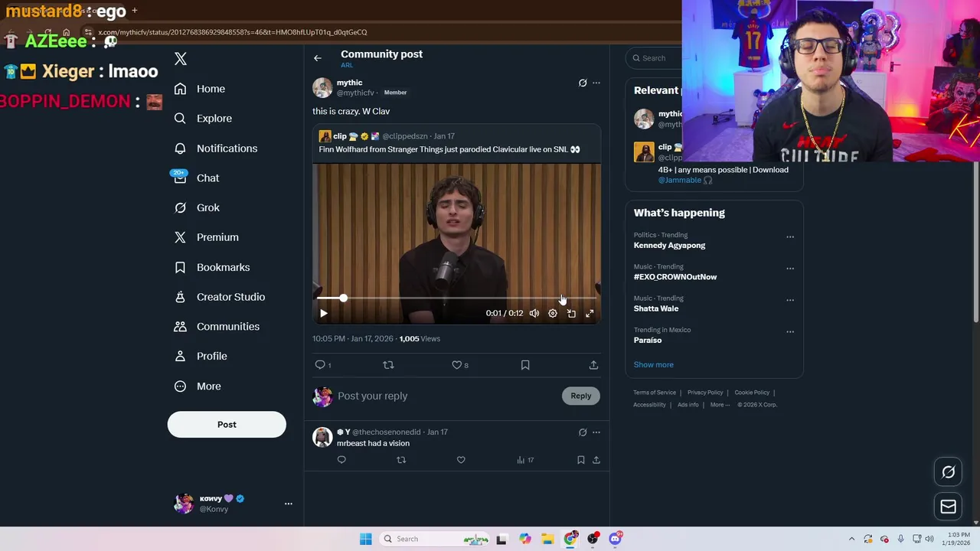
Task: Open floating Grok button
Action: pos(948,472)
